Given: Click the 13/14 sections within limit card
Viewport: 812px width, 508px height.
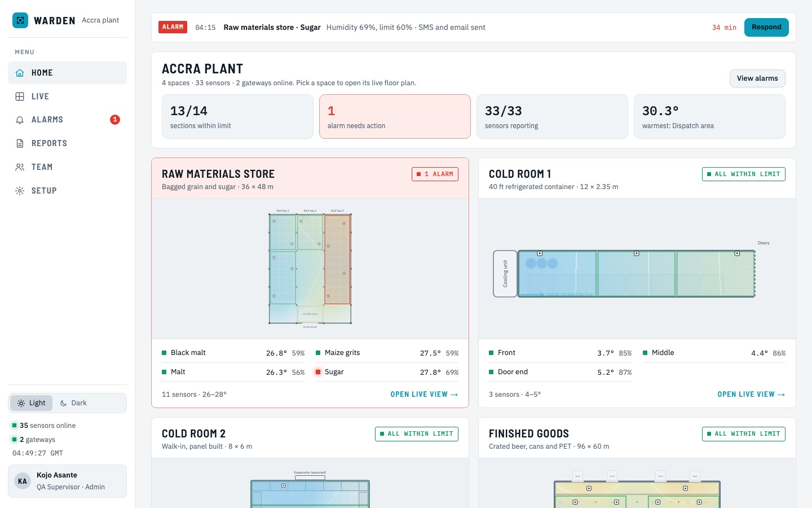Looking at the screenshot, I should point(237,116).
